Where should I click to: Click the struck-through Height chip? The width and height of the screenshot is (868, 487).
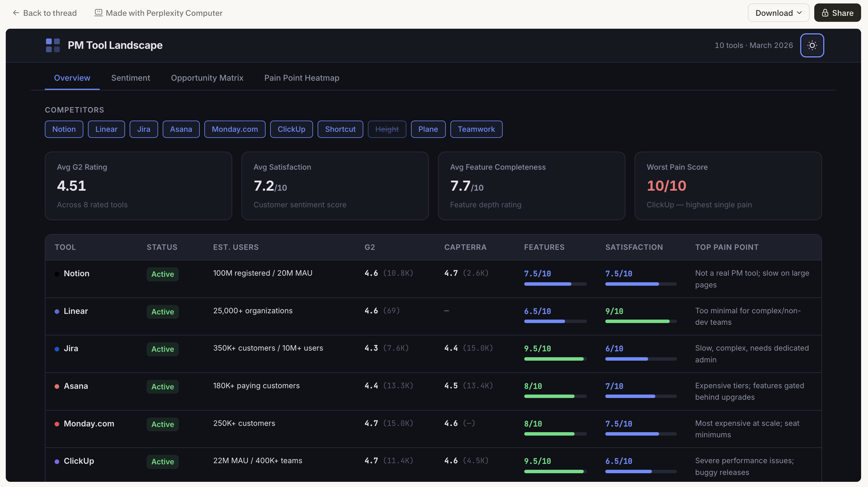tap(387, 129)
